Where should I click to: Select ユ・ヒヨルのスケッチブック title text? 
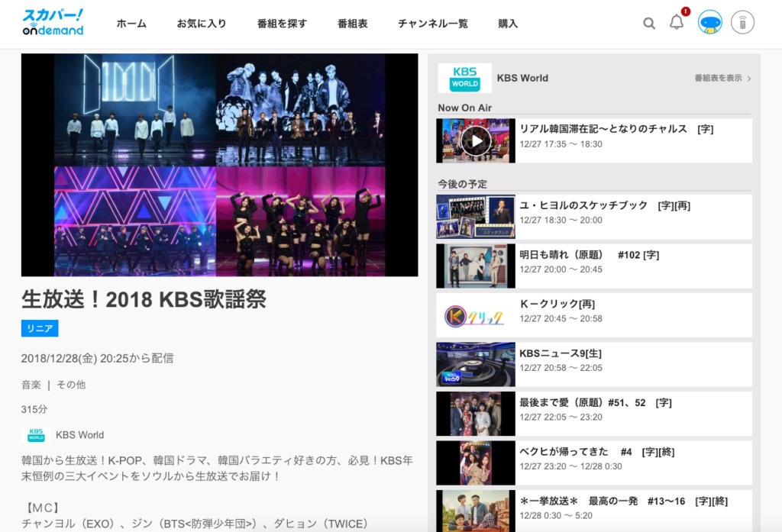605,205
